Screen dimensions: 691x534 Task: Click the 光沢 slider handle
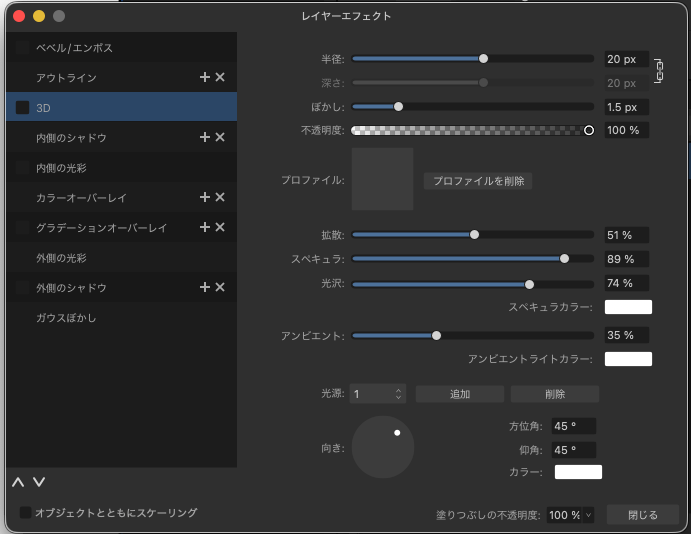[x=529, y=285]
